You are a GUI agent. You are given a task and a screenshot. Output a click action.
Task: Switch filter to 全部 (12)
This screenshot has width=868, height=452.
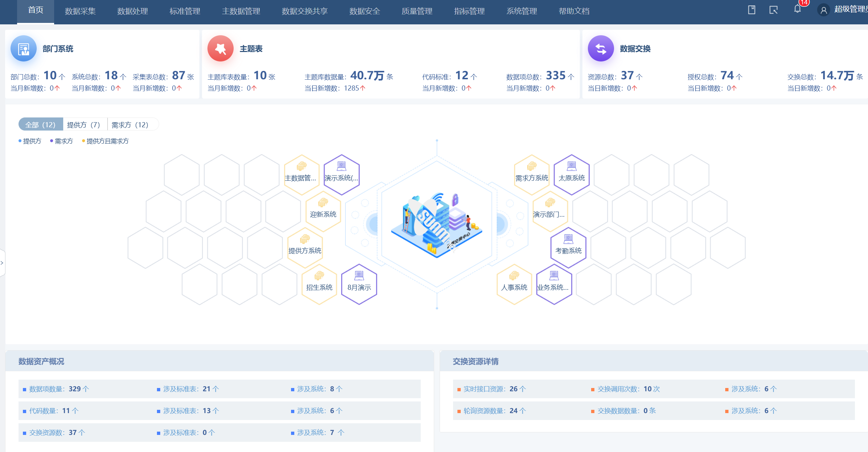40,125
